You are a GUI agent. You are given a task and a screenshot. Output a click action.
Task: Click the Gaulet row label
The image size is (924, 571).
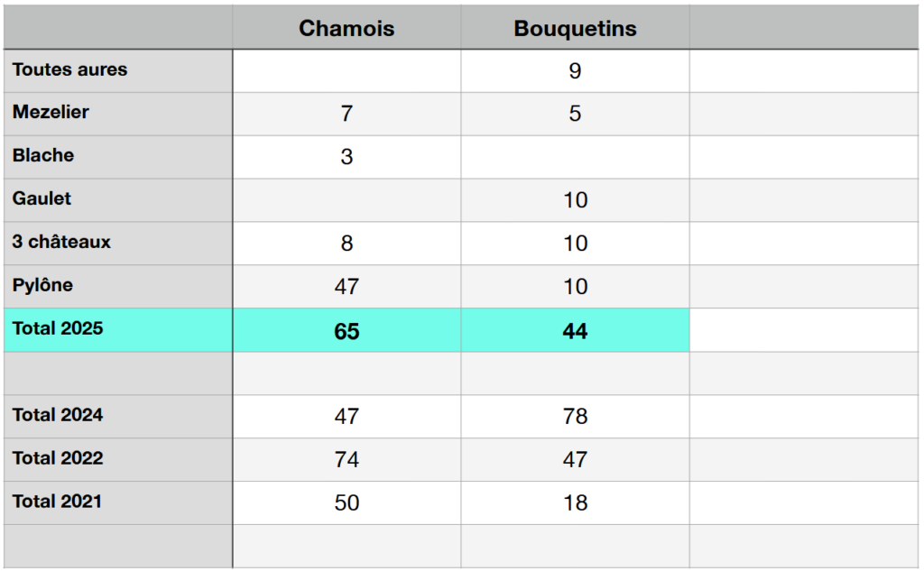(x=42, y=198)
